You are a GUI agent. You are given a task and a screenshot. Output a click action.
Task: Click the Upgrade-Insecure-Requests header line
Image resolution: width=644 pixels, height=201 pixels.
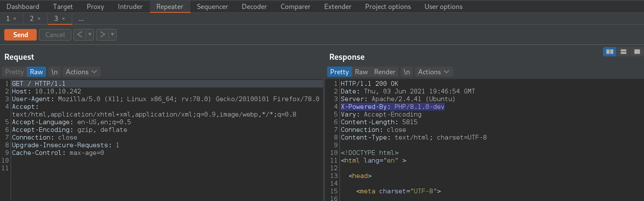(66, 145)
